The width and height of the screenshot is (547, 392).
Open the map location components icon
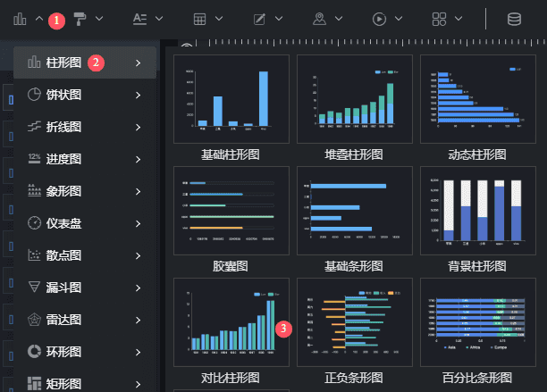pyautogui.click(x=320, y=19)
